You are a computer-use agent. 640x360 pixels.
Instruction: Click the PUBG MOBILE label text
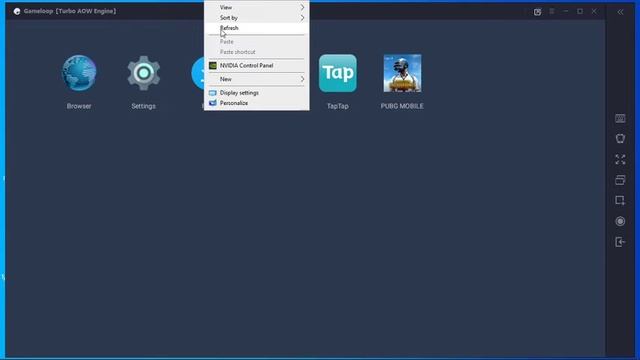coord(402,106)
